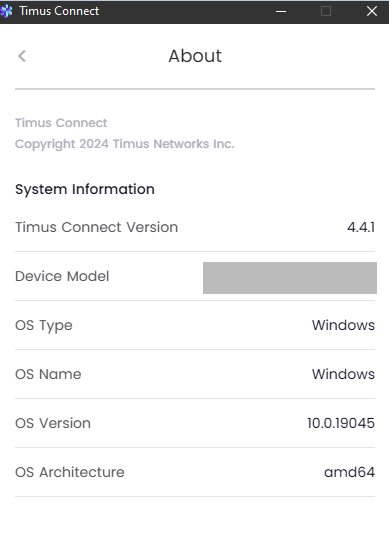
Task: Minimize the Timus Connect window
Action: [x=281, y=11]
